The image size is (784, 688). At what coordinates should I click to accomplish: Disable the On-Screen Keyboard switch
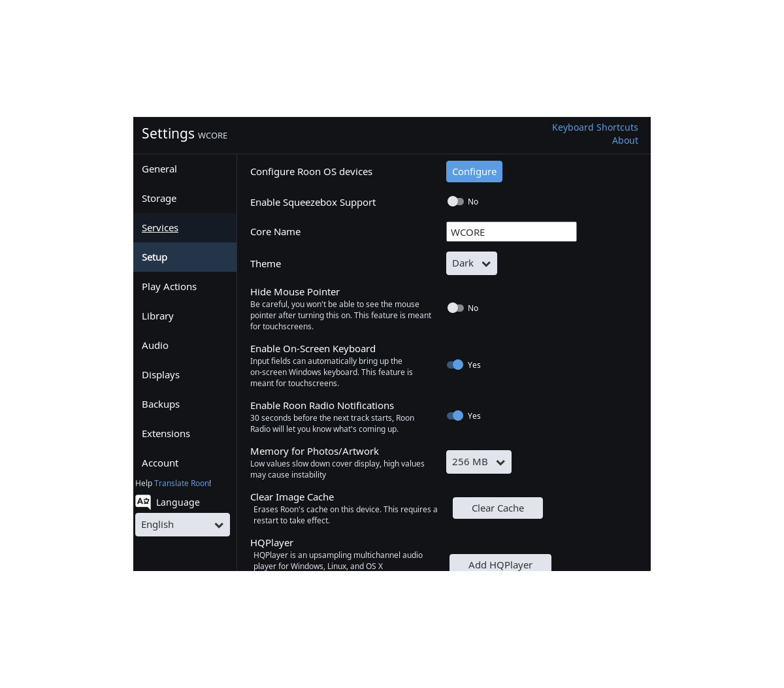point(455,365)
